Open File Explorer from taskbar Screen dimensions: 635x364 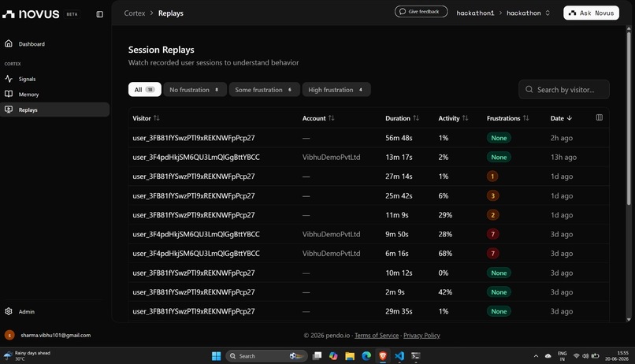[x=350, y=356]
